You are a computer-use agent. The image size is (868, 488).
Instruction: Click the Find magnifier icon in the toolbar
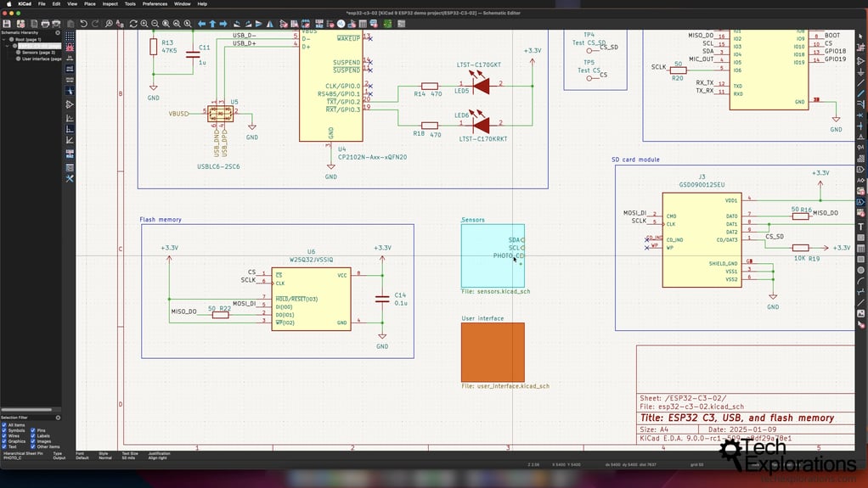(110, 24)
